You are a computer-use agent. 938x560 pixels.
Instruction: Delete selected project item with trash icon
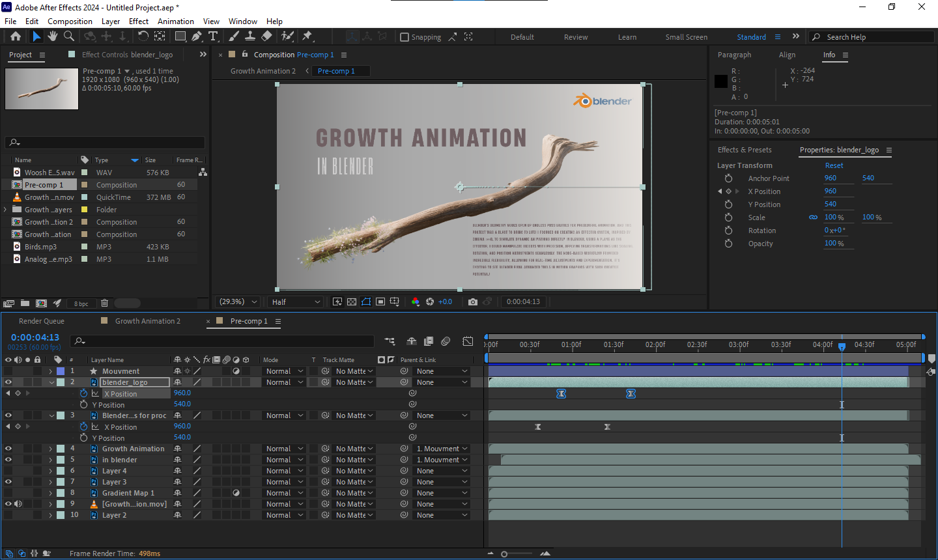pos(104,303)
